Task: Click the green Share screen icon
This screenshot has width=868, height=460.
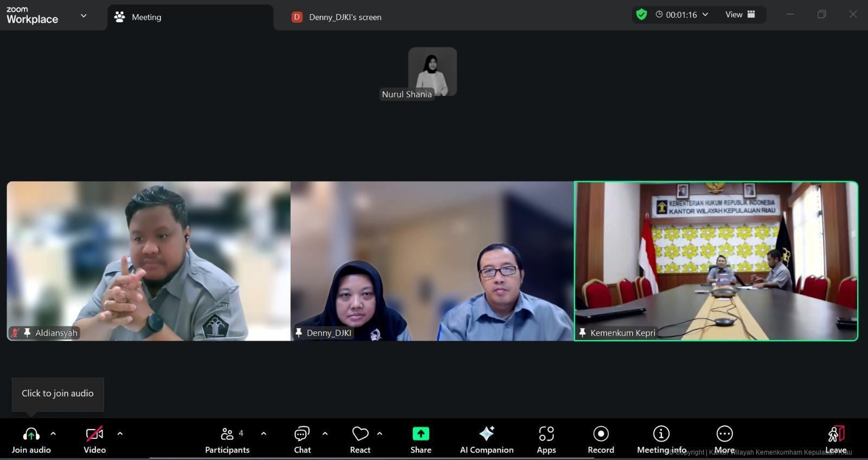Action: pos(421,434)
